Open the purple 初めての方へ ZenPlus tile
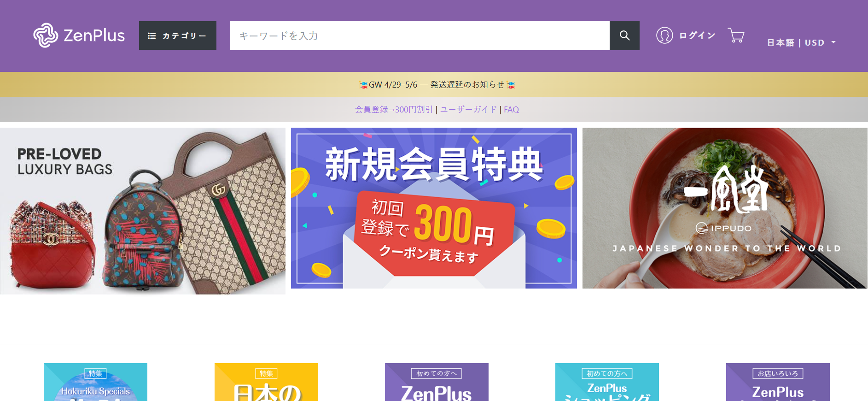Image resolution: width=868 pixels, height=401 pixels. pos(437,382)
